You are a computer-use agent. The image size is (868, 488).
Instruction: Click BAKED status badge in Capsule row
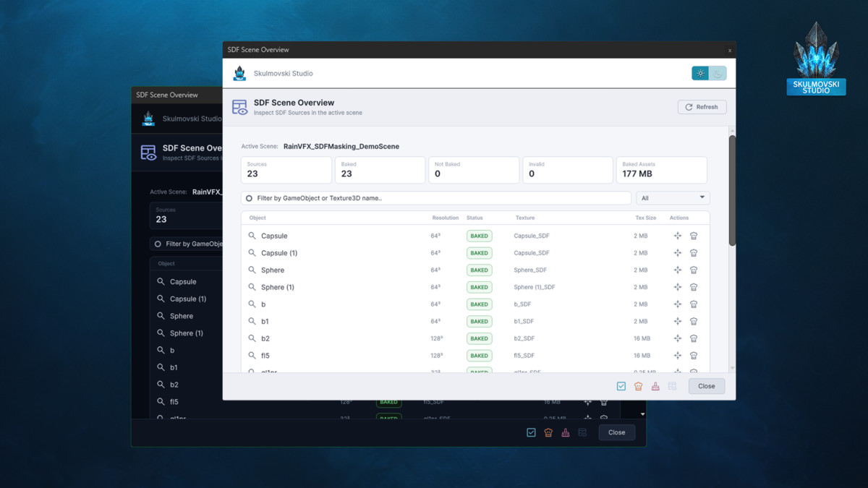(479, 236)
